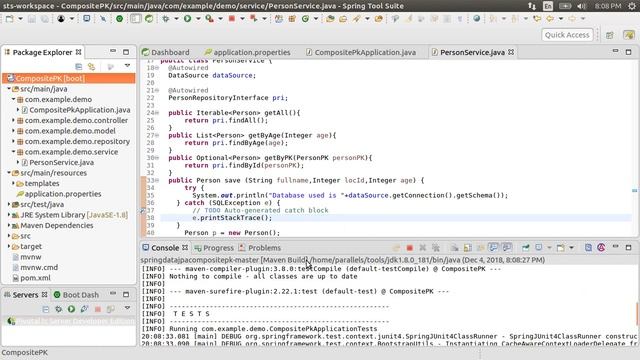Expand the Maven Dependencies node
The image size is (640, 360).
[x=9, y=225]
